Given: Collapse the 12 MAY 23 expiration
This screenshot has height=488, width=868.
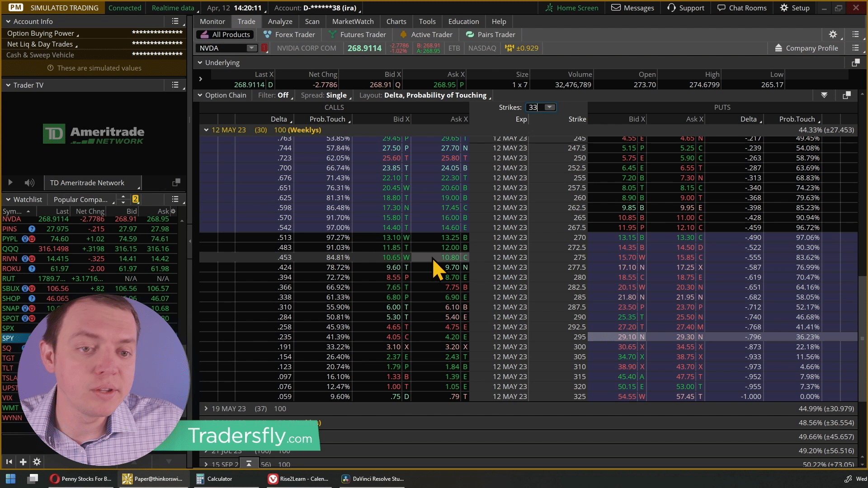Looking at the screenshot, I should point(206,130).
